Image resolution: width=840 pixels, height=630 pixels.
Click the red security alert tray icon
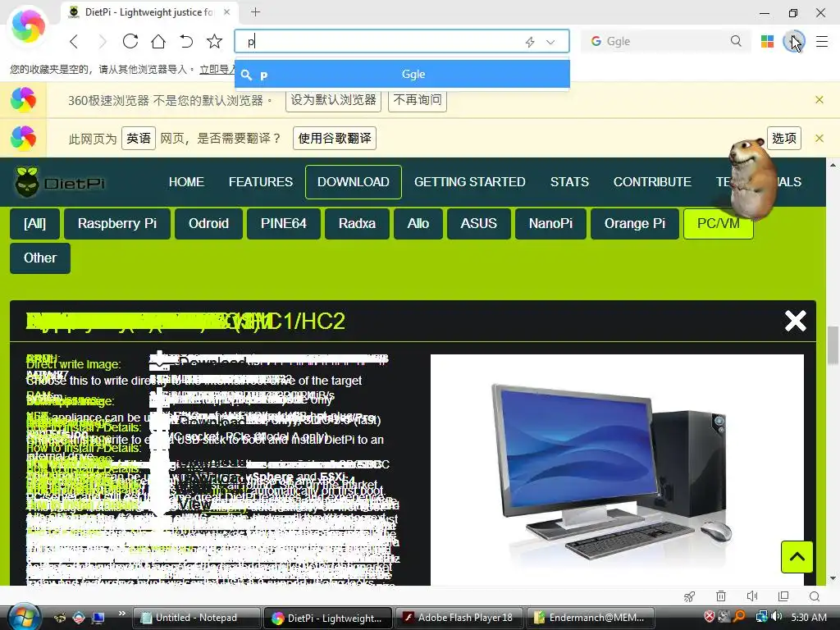coord(710,617)
